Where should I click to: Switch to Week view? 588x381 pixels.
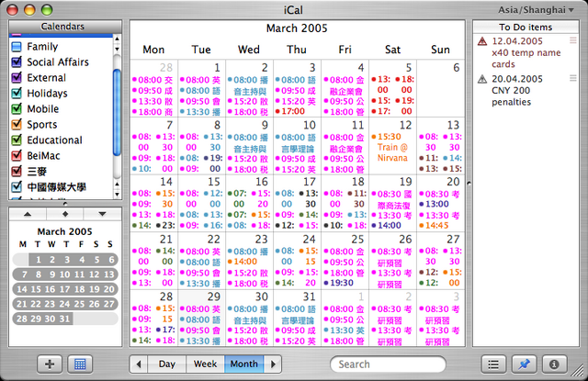(x=205, y=364)
